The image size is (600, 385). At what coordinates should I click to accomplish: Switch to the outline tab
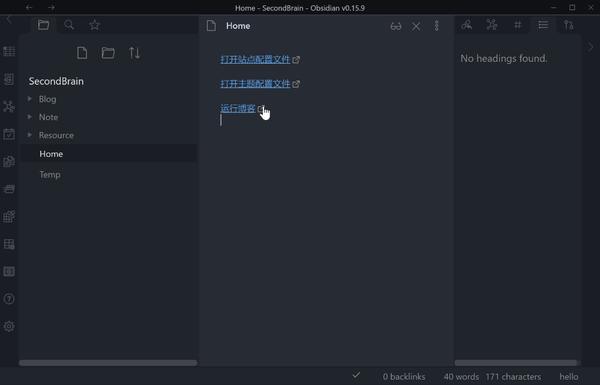tap(543, 25)
